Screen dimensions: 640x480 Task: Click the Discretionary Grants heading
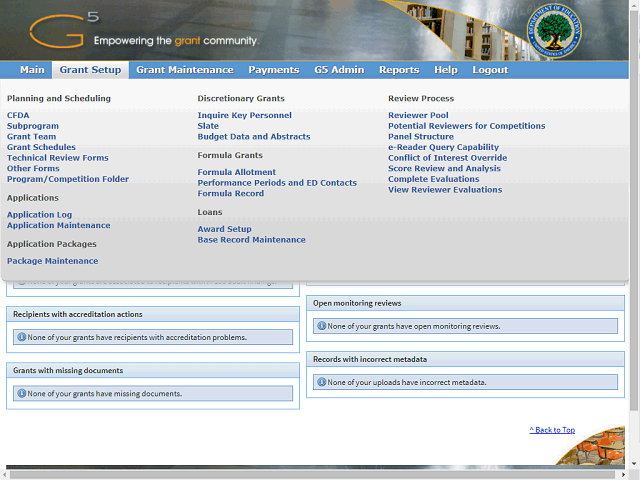tap(241, 98)
